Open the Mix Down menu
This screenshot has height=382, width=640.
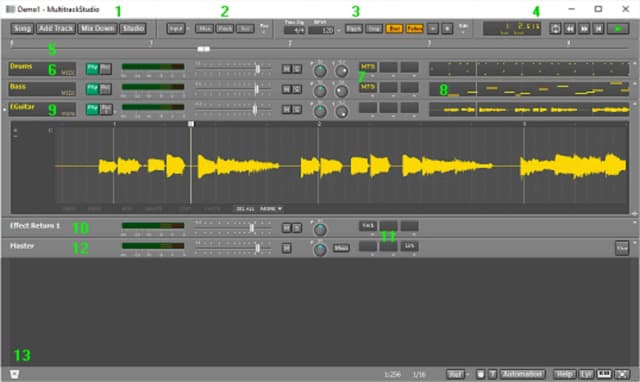98,28
